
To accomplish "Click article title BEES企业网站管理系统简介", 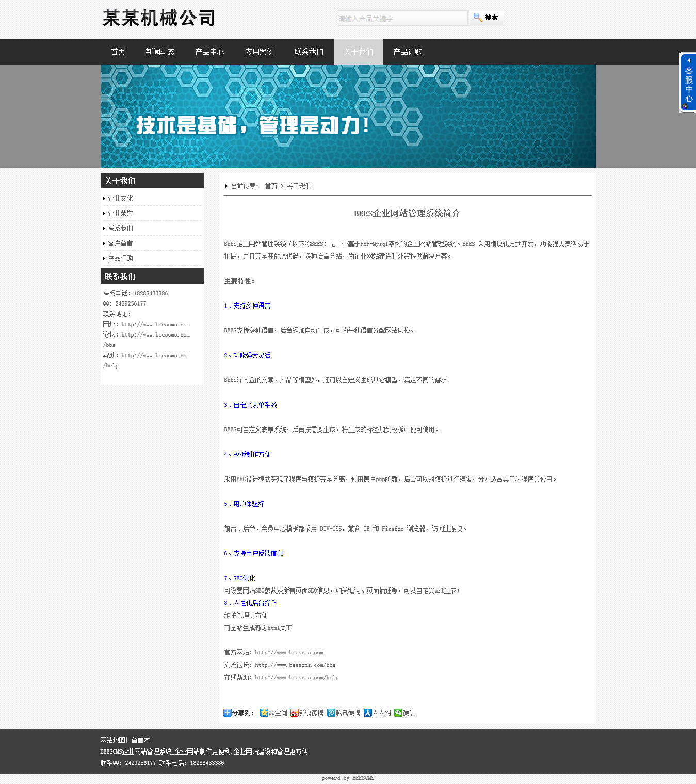I will pyautogui.click(x=407, y=213).
